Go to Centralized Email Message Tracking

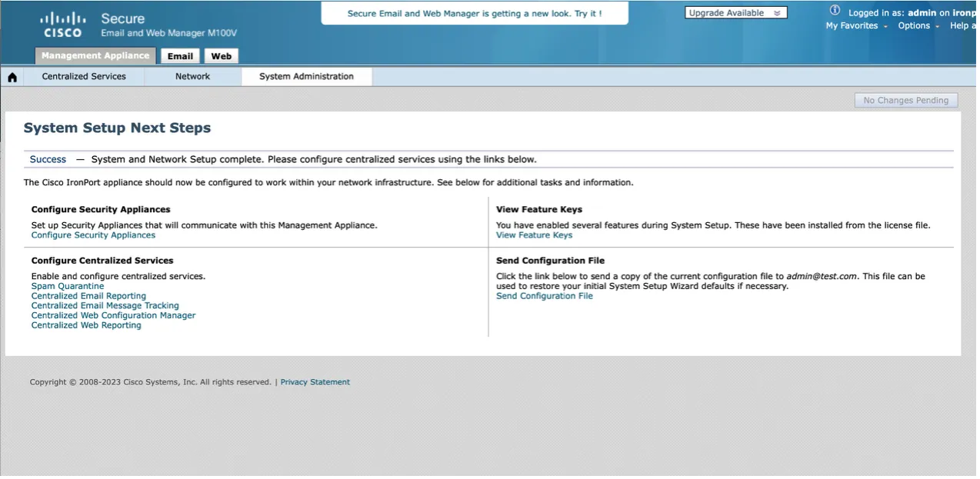pyautogui.click(x=105, y=305)
